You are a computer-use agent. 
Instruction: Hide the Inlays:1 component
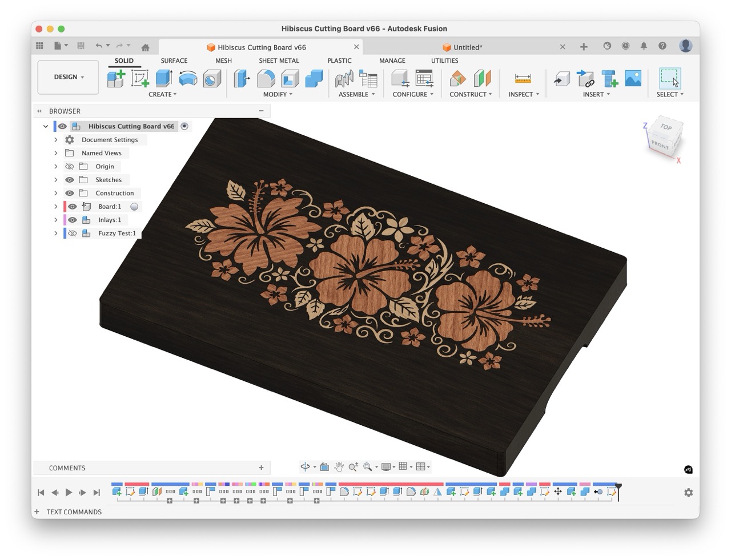[x=72, y=220]
